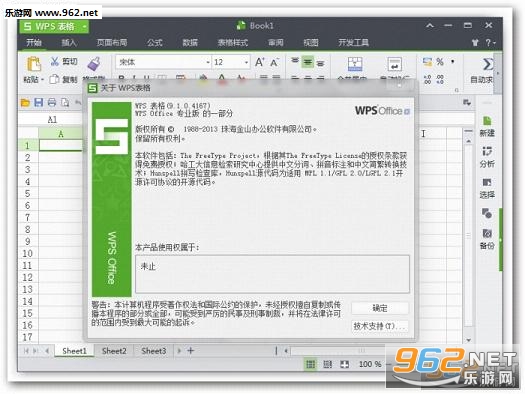Open the help dropdown next to question mark
The image size is (525, 394).
click(x=494, y=43)
